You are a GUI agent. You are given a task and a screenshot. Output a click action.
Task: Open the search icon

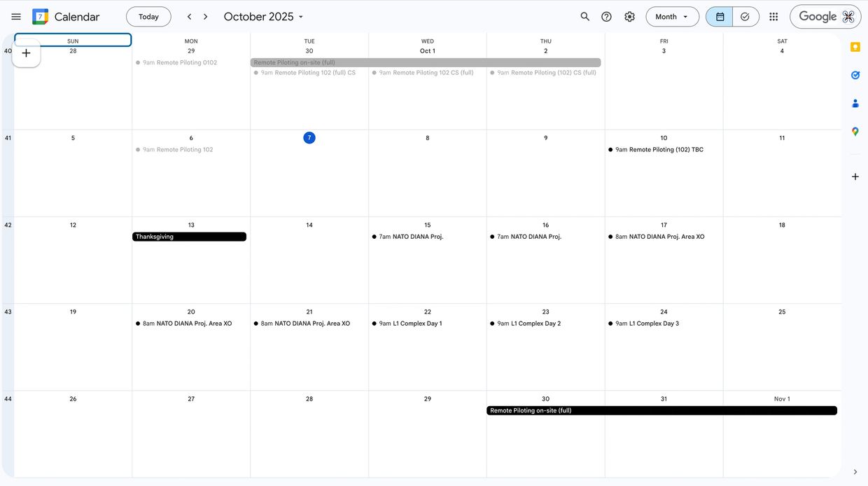585,17
